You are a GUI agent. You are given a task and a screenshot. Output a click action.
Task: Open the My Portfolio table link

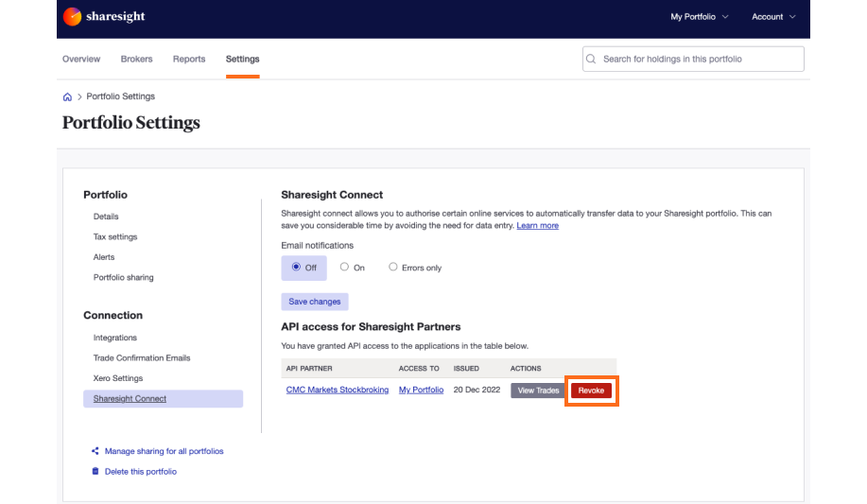pos(421,390)
